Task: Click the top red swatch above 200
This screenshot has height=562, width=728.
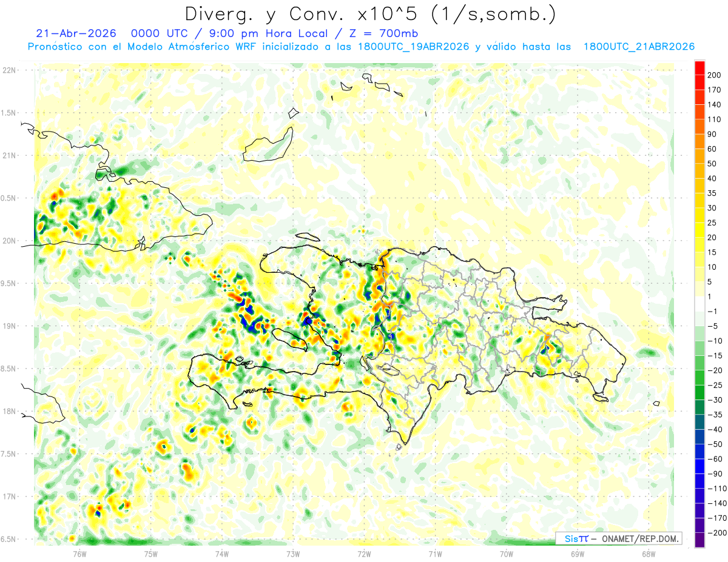Action: coord(699,67)
